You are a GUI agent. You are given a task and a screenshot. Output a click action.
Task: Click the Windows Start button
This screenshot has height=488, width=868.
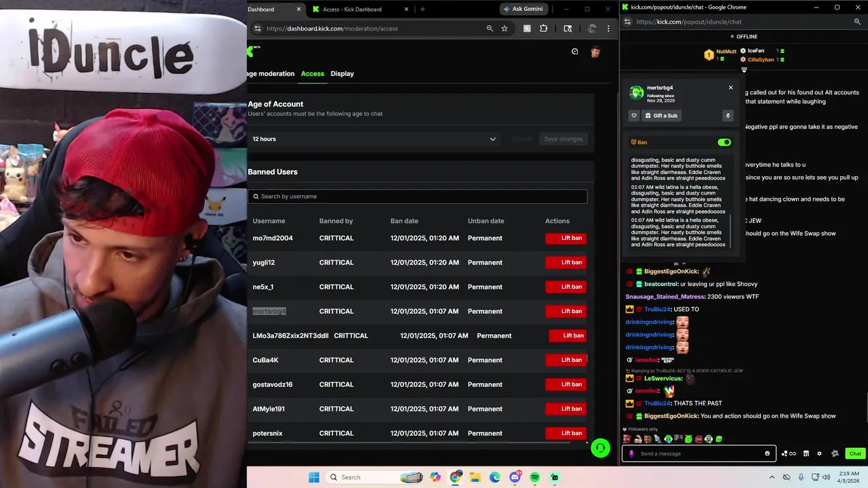(x=313, y=477)
